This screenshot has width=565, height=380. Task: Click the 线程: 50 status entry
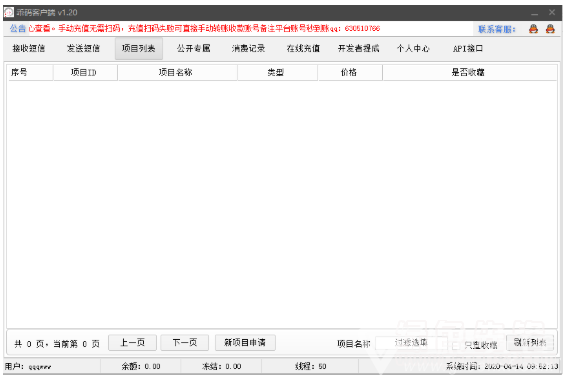pyautogui.click(x=311, y=367)
